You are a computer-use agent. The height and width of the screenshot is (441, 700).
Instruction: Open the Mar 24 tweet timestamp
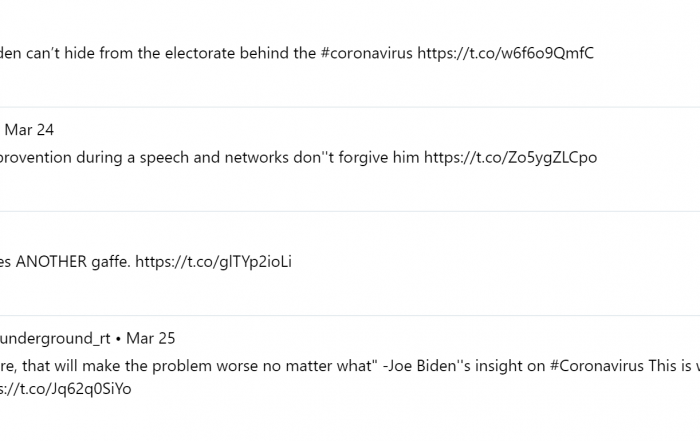(x=29, y=130)
